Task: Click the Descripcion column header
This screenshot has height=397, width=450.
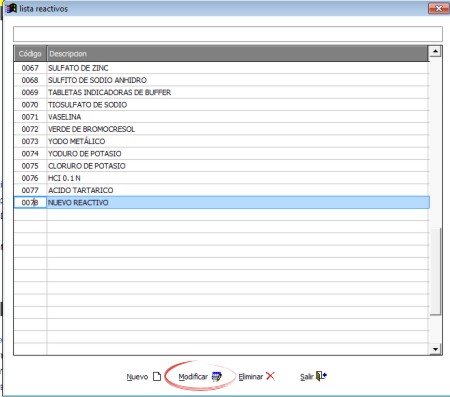Action: click(237, 54)
